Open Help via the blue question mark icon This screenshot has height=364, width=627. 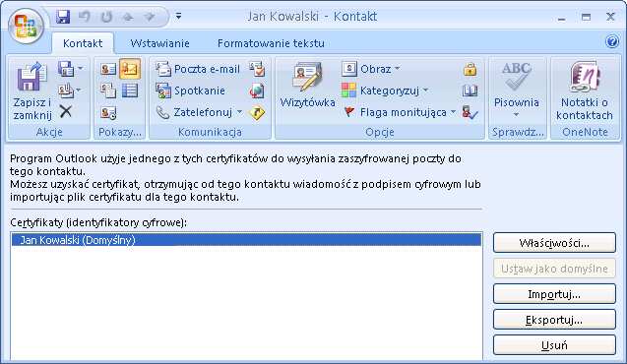tap(612, 41)
